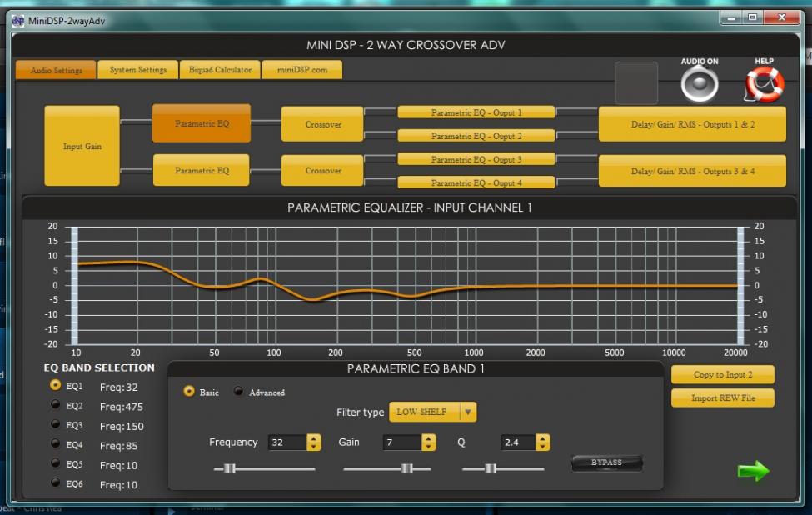The height and width of the screenshot is (515, 812).
Task: Click the "Freq:10" label for EQ5
Action: 118,465
